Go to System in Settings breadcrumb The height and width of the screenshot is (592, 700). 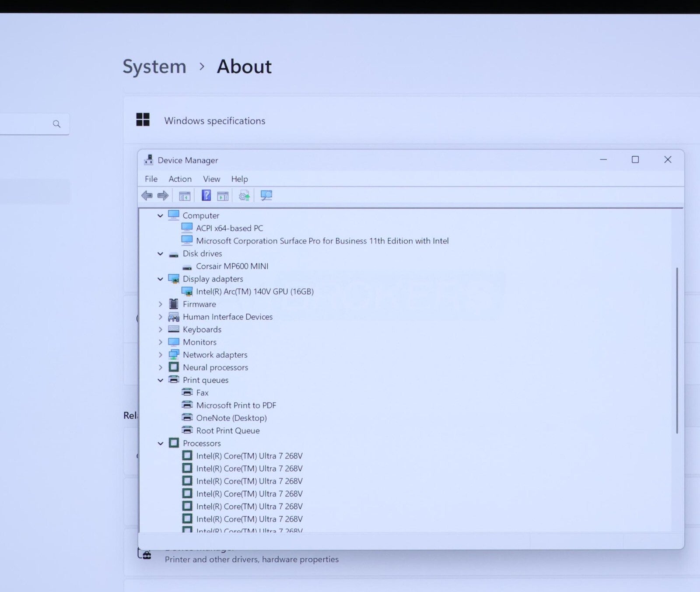(x=154, y=67)
